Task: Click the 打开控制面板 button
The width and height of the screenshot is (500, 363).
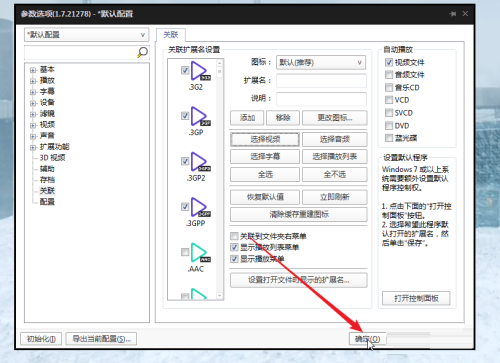Action: coord(416,298)
